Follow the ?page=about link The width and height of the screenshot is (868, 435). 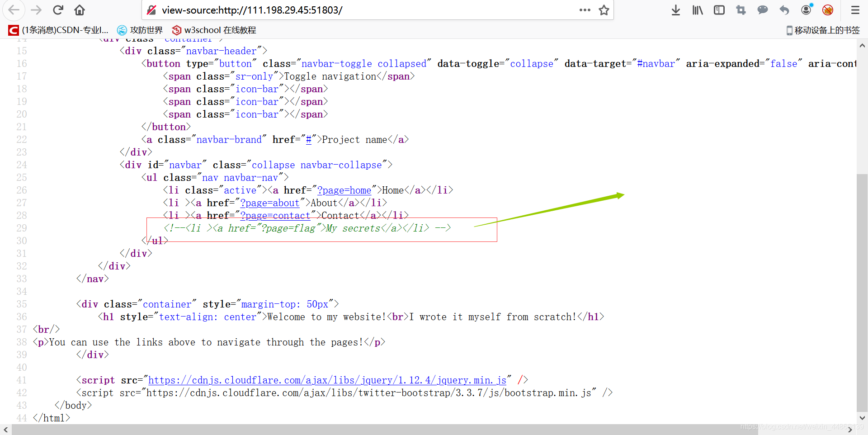point(270,203)
